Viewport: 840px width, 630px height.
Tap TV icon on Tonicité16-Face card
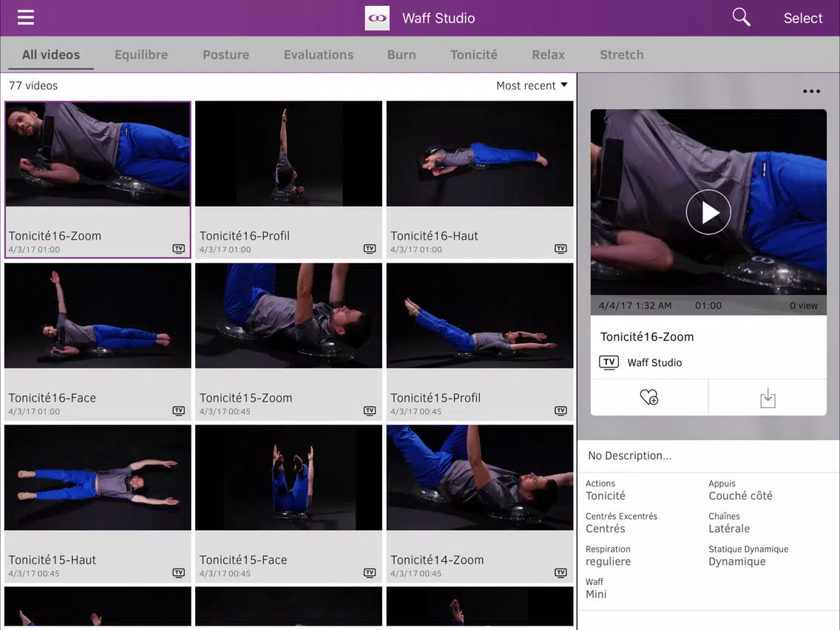pos(178,411)
